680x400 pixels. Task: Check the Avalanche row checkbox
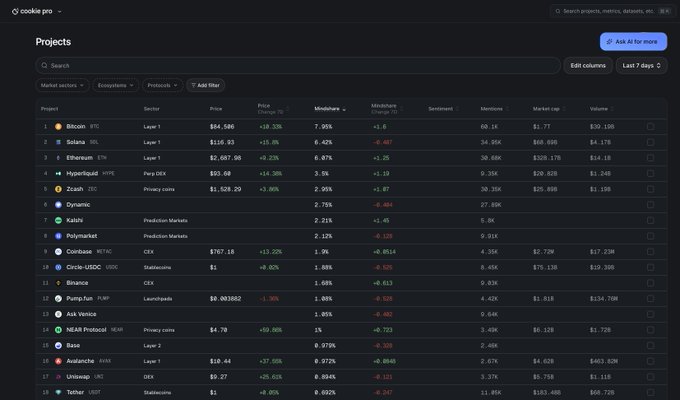[x=650, y=361]
